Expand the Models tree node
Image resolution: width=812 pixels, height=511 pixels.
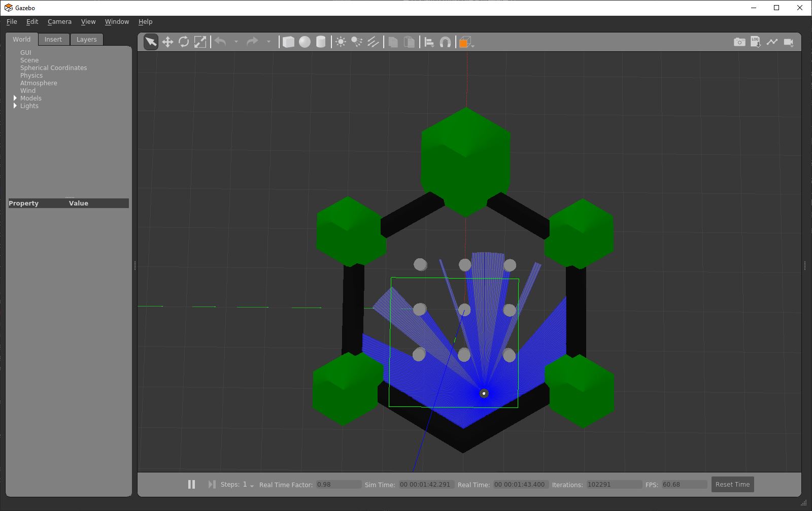pos(15,98)
